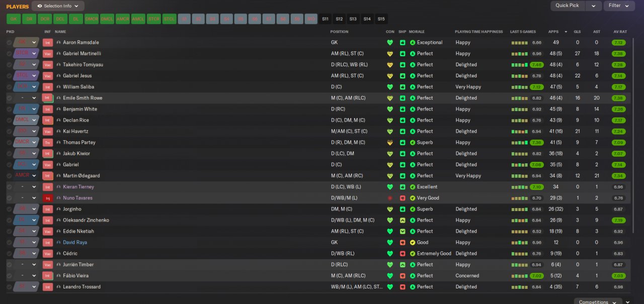Click William Saliba's 7.12 last-game rating
The height and width of the screenshot is (304, 644).
(536, 87)
